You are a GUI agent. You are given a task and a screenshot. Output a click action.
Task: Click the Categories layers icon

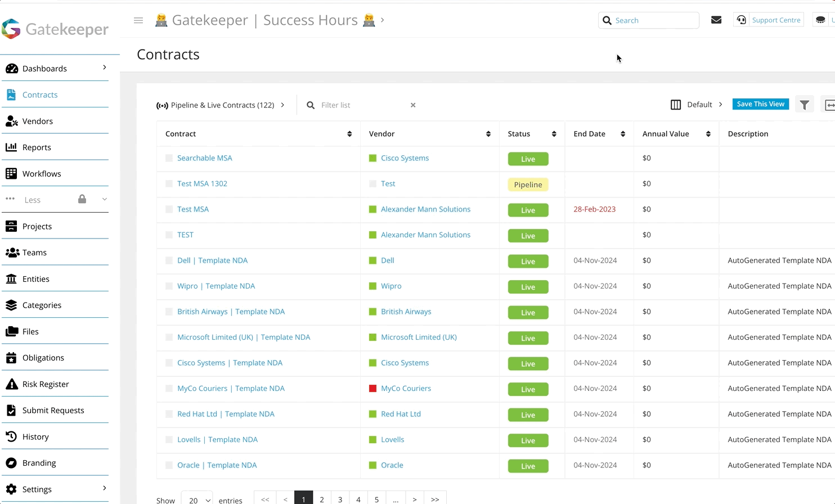11,305
